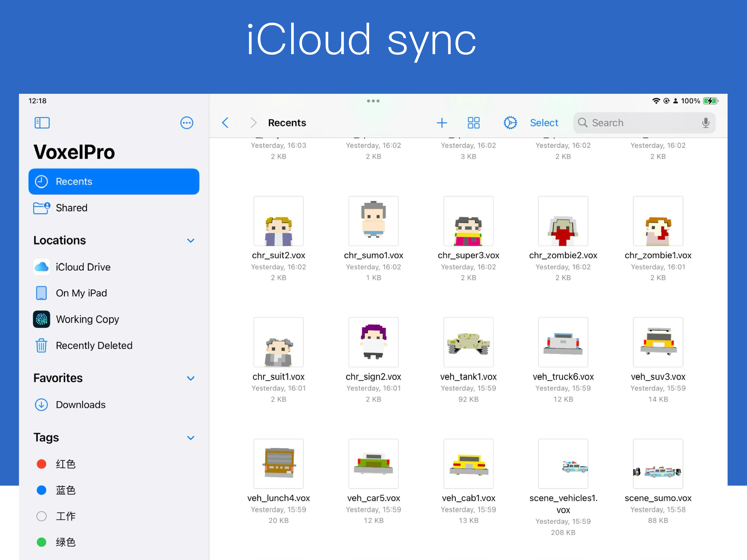Open Recents in the sidebar
Image resolution: width=747 pixels, height=560 pixels.
[114, 181]
